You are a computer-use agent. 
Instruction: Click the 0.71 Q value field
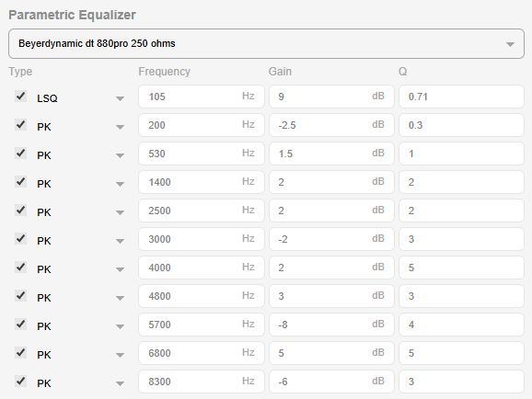[461, 97]
